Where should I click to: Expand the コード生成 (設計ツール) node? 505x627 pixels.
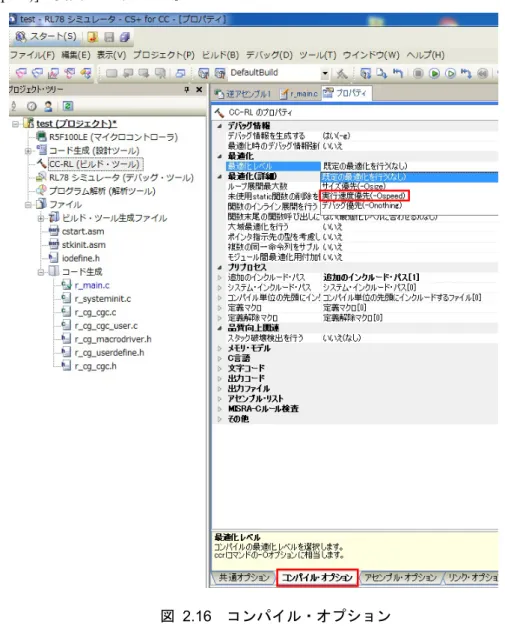[28, 151]
